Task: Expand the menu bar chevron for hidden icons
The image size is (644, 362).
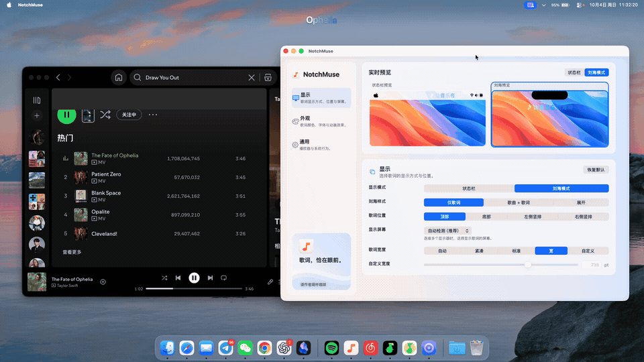Action: [544, 5]
